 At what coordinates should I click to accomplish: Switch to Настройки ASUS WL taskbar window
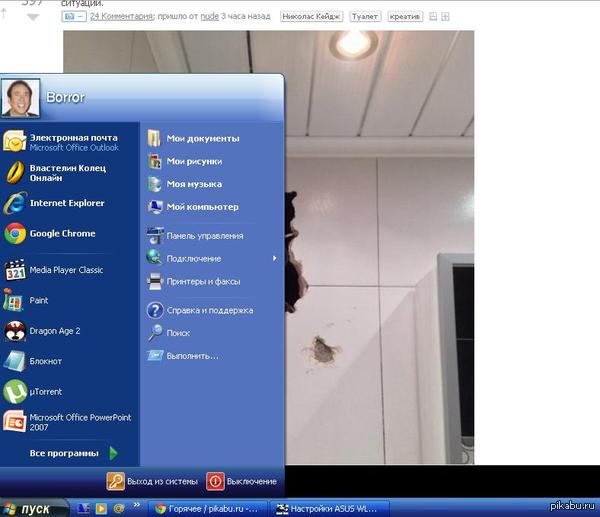tap(329, 509)
